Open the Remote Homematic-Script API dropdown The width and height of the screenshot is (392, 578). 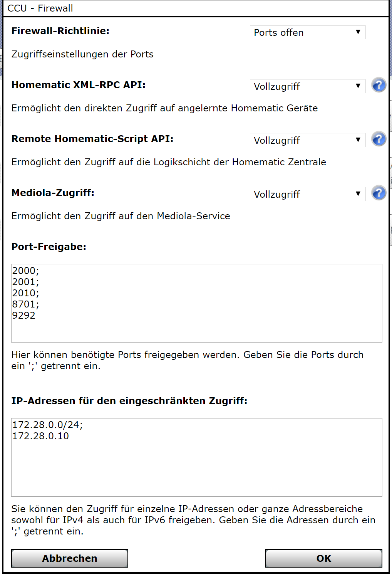tap(307, 140)
